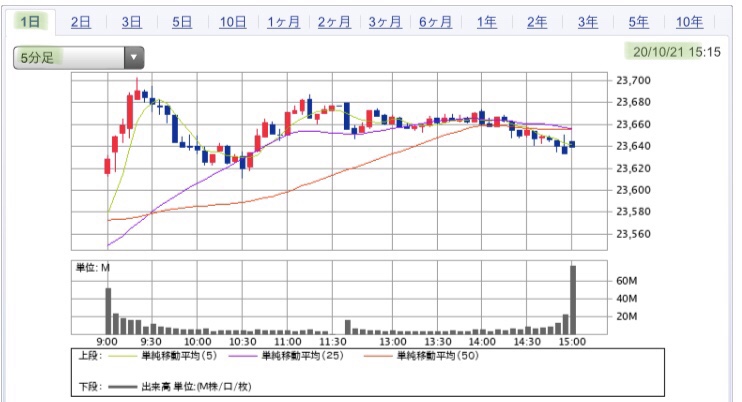The height and width of the screenshot is (402, 742).
Task: Click the 単位: M volume unit label
Action: click(x=93, y=268)
